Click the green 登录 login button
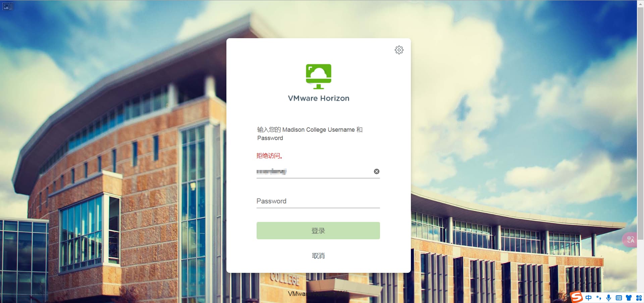Image resolution: width=644 pixels, height=303 pixels. point(318,231)
